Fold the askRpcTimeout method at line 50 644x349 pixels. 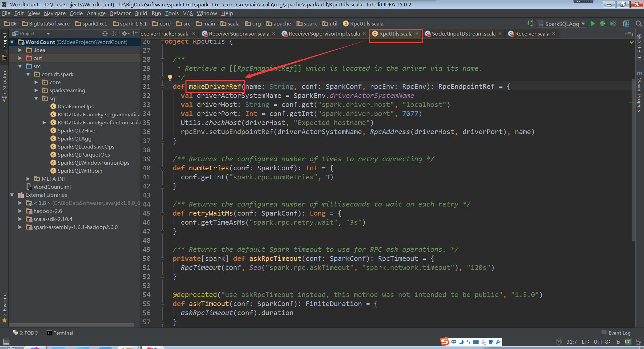[x=162, y=259]
